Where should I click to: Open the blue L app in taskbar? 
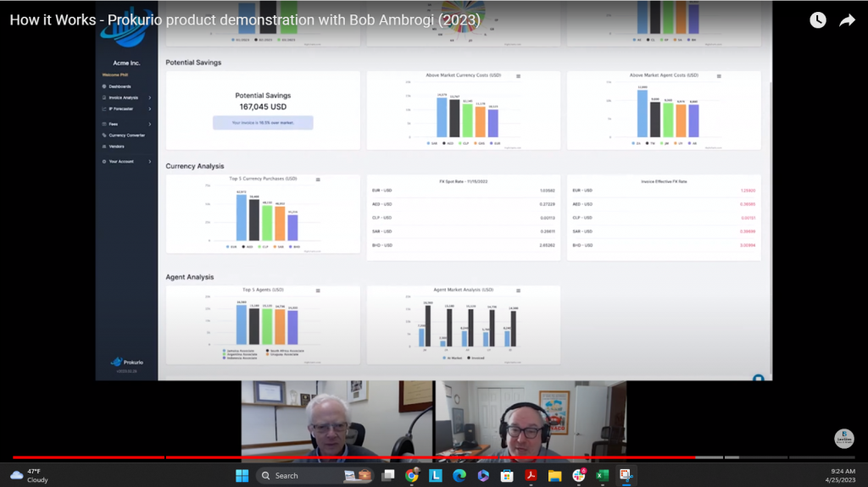tap(435, 475)
